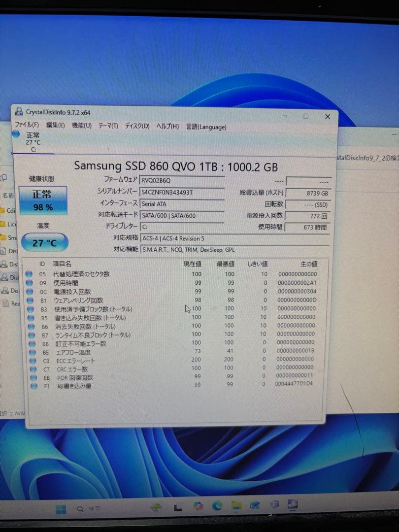Click the 27°C temperature button
Screen dimensions: 399x532
(x=44, y=242)
